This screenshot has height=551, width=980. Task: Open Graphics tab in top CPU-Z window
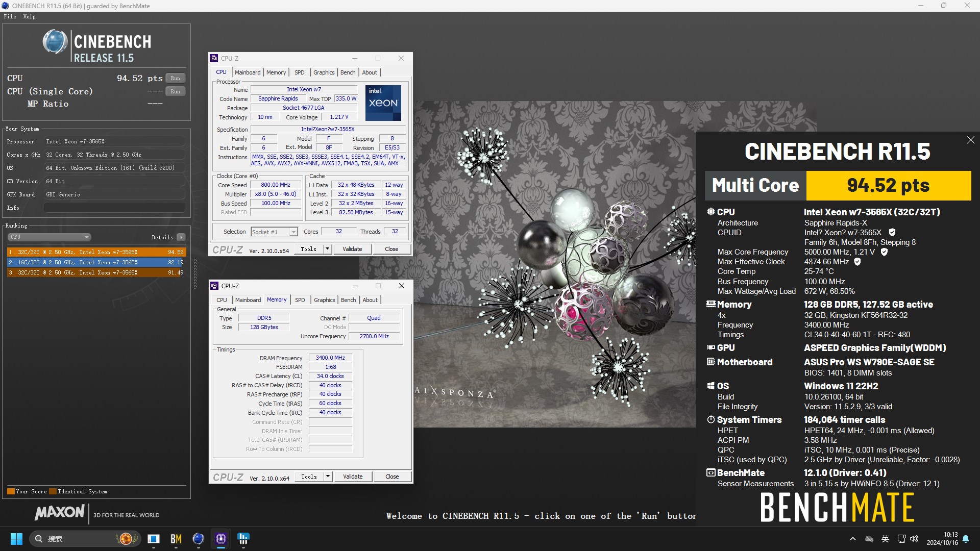pos(324,72)
